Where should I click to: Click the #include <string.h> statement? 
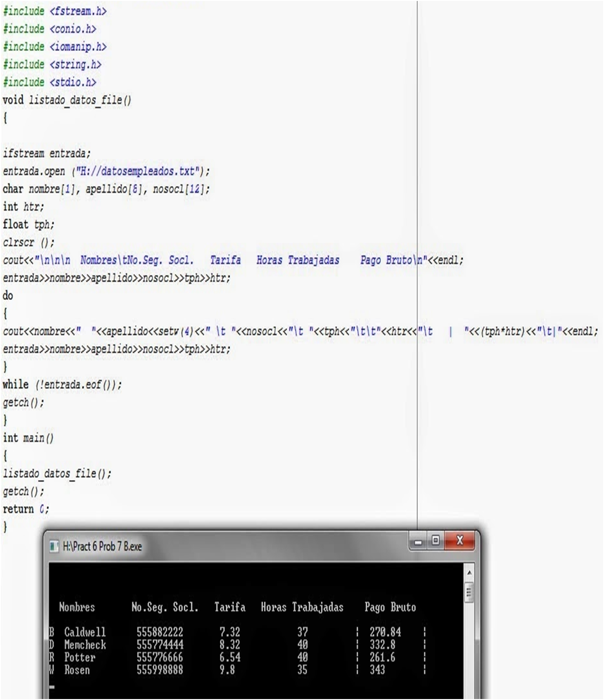(53, 64)
